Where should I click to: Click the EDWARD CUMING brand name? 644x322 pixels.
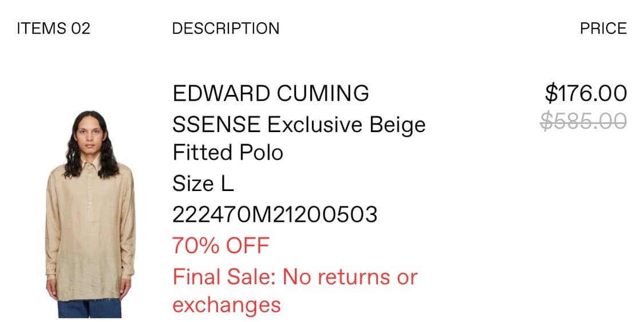(x=271, y=93)
